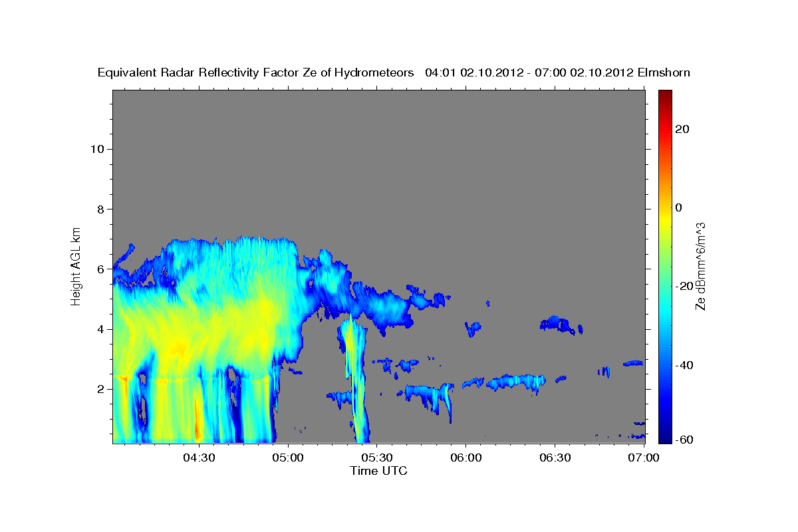The height and width of the screenshot is (532, 798).
Task: Click the dark red top of the colorbar
Action: click(664, 96)
